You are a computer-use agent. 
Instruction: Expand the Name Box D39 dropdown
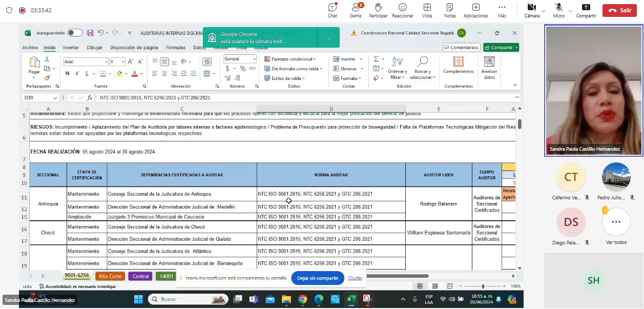point(55,97)
